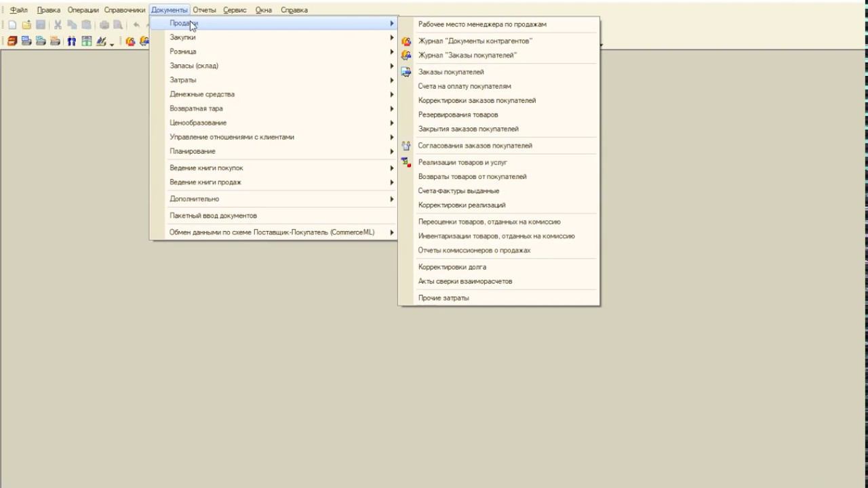Select Корректировки заказов покупателей
The image size is (868, 488).
pos(499,100)
